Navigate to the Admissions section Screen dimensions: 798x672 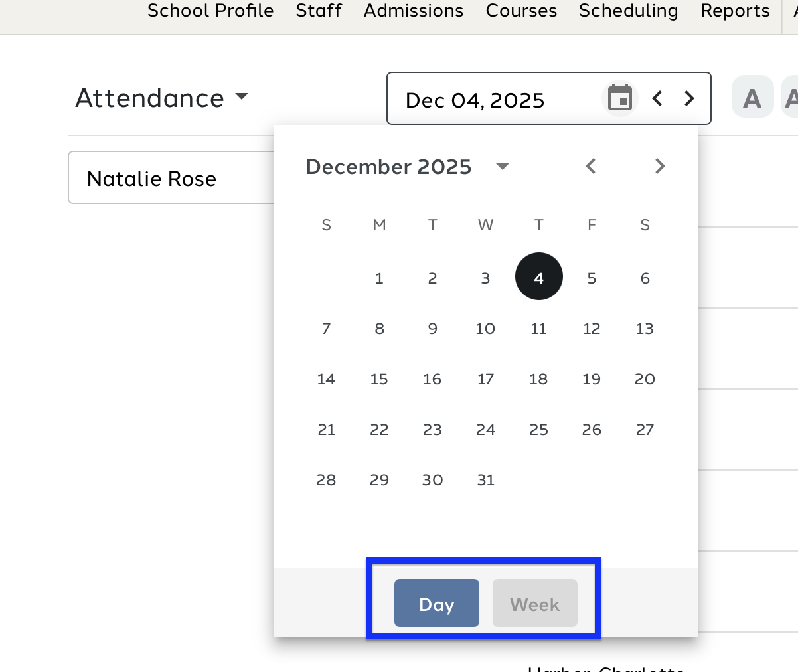click(413, 11)
